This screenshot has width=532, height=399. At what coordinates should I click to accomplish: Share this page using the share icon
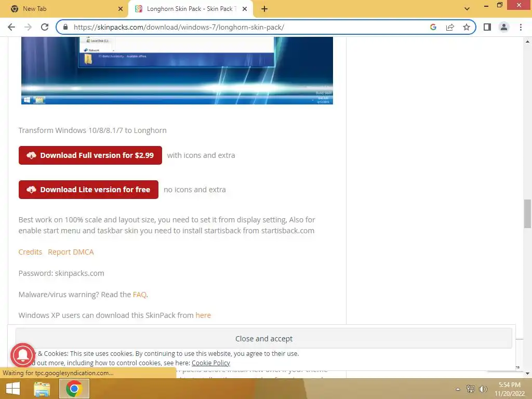click(450, 27)
